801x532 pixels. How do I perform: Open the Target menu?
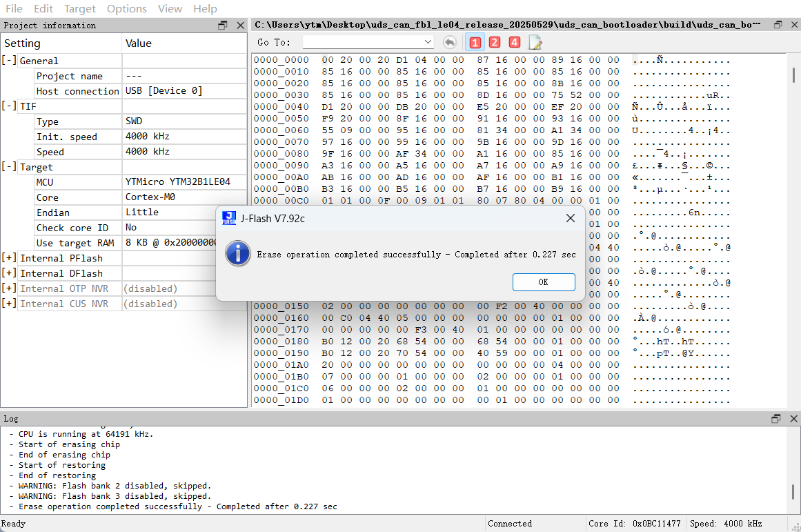(80, 9)
